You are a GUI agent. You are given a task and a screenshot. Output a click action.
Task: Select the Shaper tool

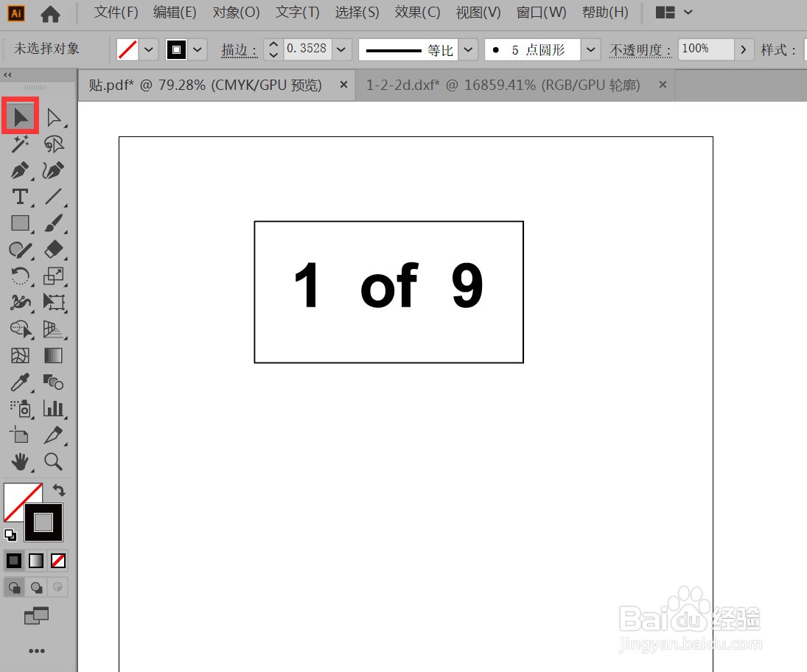click(x=21, y=250)
